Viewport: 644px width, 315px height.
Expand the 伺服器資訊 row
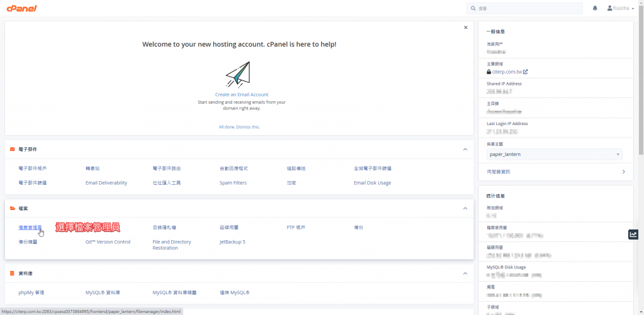coord(623,172)
